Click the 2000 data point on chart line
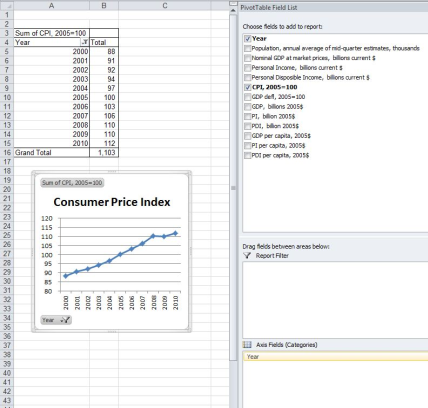 (x=66, y=276)
